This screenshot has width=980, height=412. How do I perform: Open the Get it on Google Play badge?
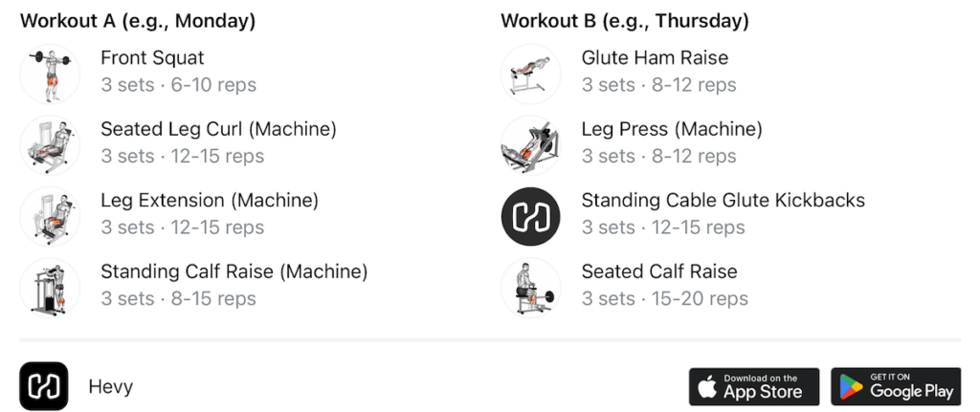click(896, 386)
